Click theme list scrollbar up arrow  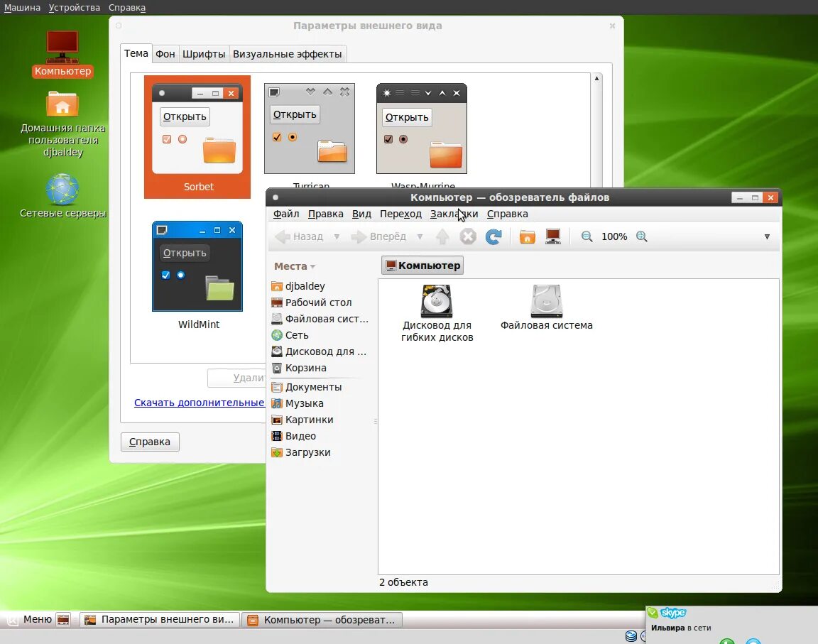(596, 78)
